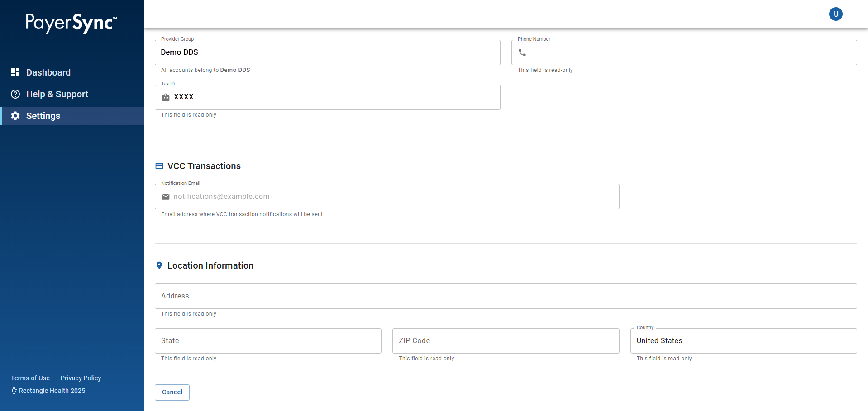This screenshot has height=411, width=868.
Task: Click 'This field is read-only' under ZIP Code
Action: [x=426, y=359]
